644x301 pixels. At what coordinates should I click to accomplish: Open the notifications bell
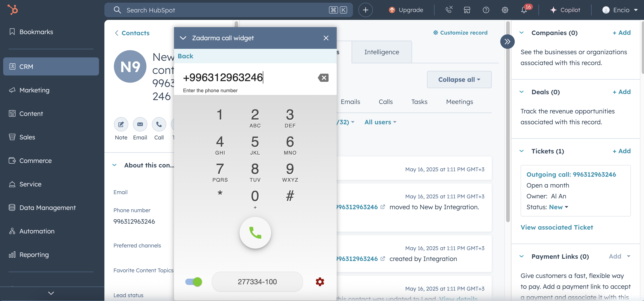tap(524, 10)
